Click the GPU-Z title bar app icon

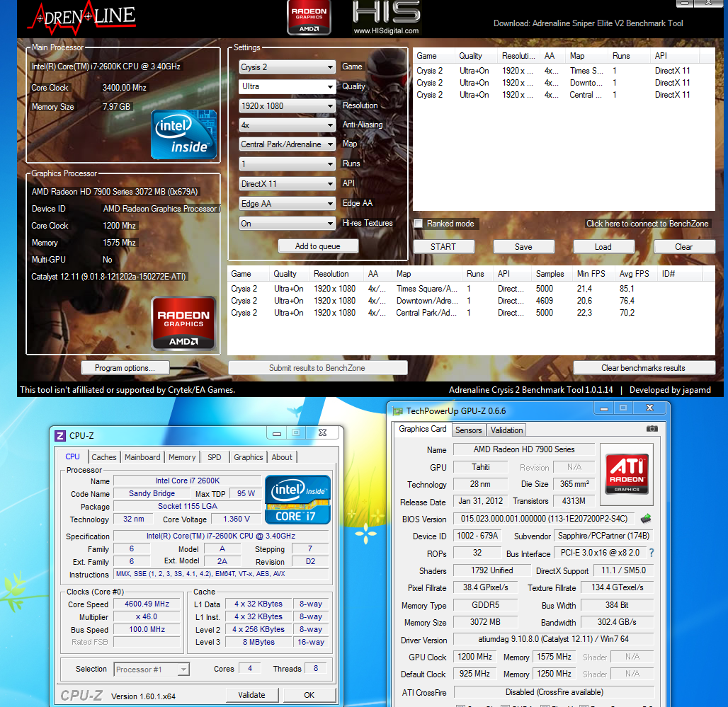point(397,411)
